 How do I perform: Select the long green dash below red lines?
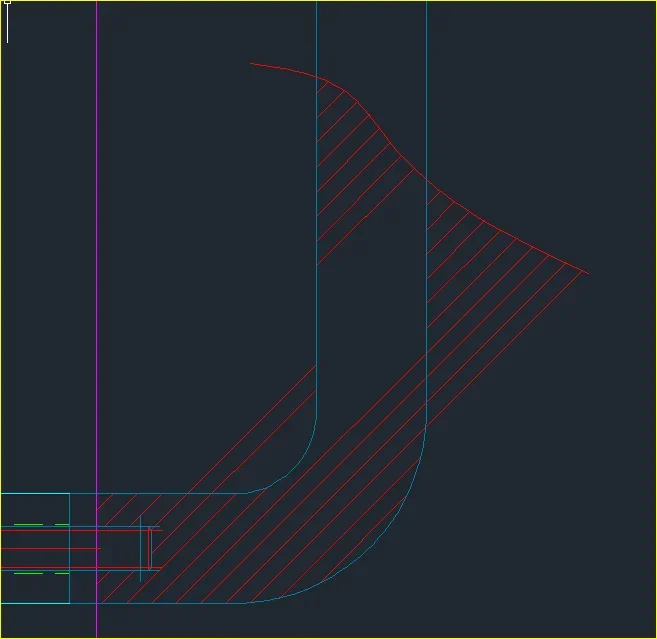click(x=28, y=573)
